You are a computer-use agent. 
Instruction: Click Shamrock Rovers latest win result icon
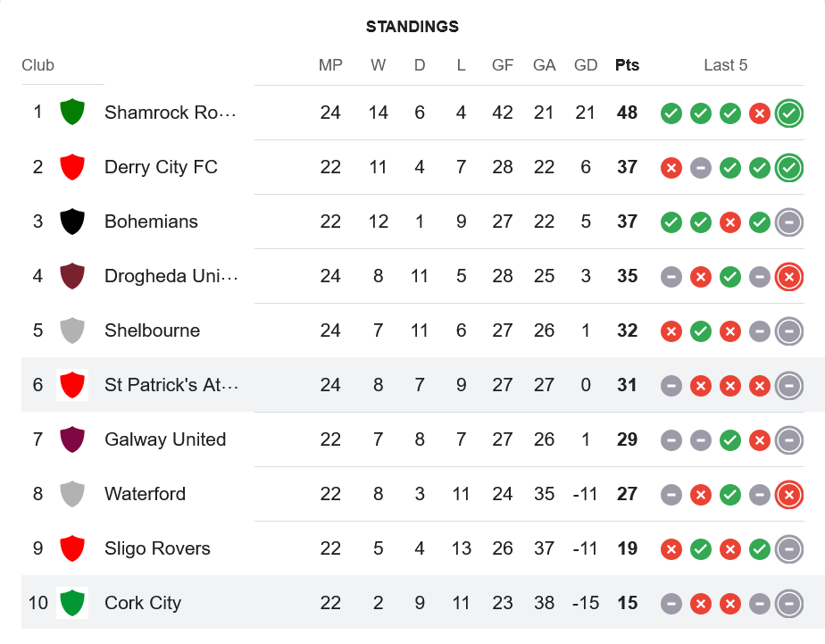pyautogui.click(x=788, y=113)
